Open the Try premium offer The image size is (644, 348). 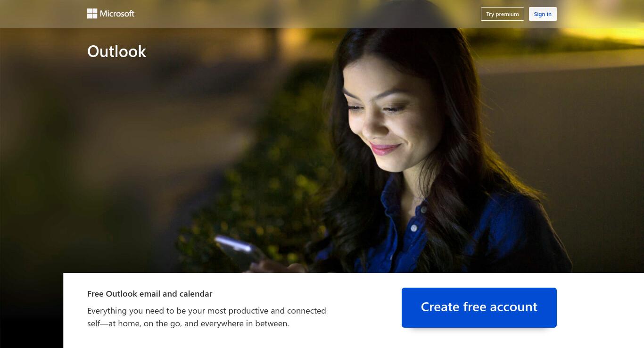pos(502,14)
